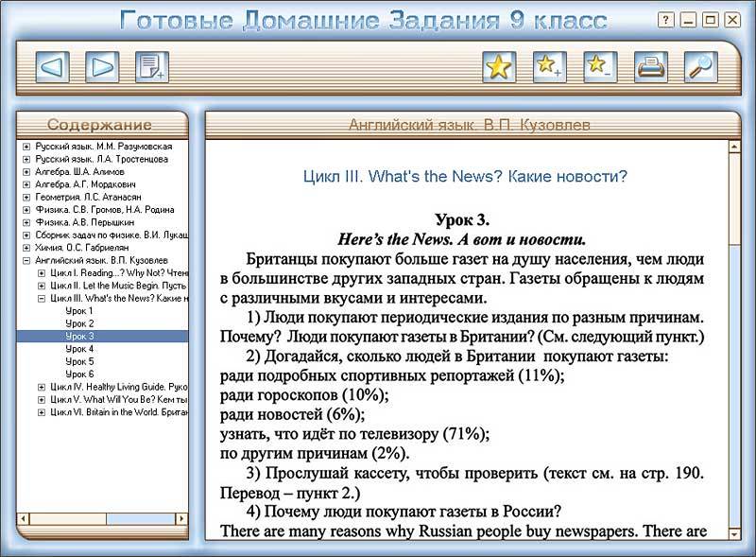The height and width of the screenshot is (557, 756).
Task: Click the contents panel scroll-right arrow
Action: point(181,519)
